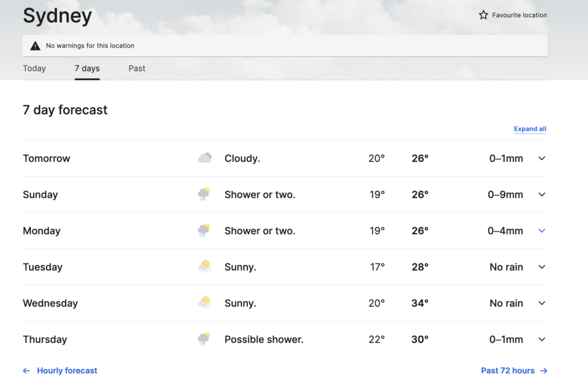Click Wednesday's sunny weather icon
Image resolution: width=588 pixels, height=386 pixels.
204,303
